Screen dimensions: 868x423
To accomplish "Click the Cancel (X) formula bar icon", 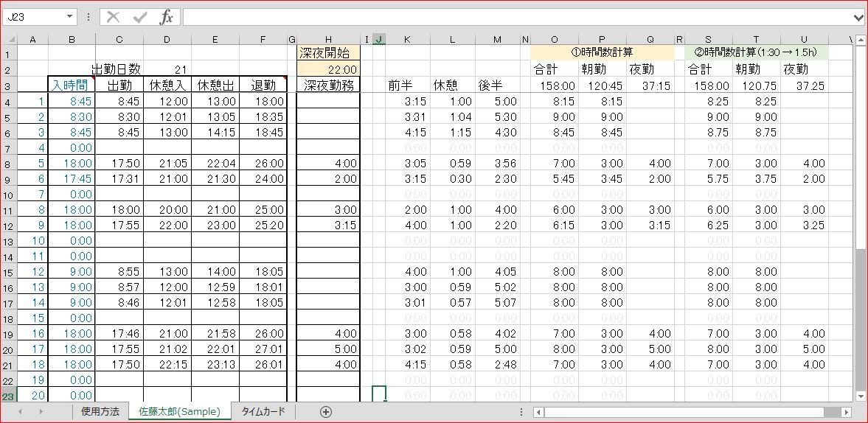I will [113, 17].
